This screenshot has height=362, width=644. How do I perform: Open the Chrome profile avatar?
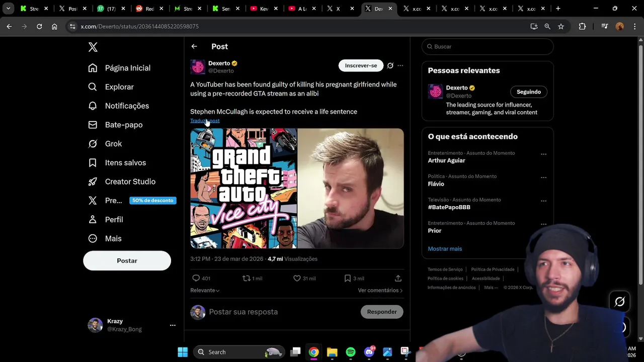620,26
